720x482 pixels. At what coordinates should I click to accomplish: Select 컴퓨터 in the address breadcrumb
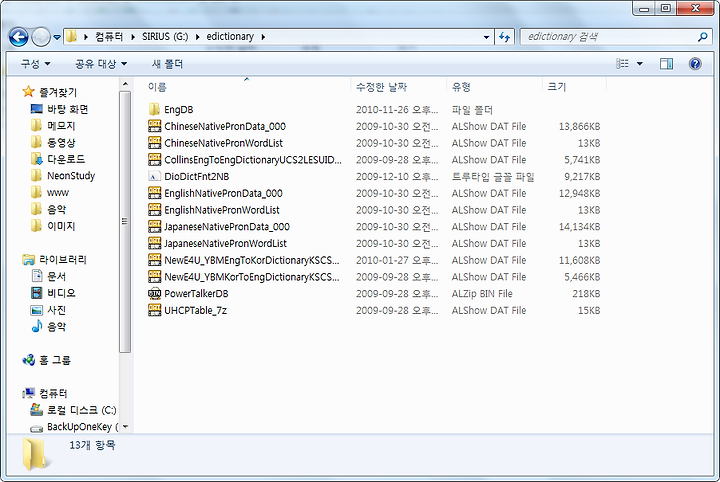[109, 37]
